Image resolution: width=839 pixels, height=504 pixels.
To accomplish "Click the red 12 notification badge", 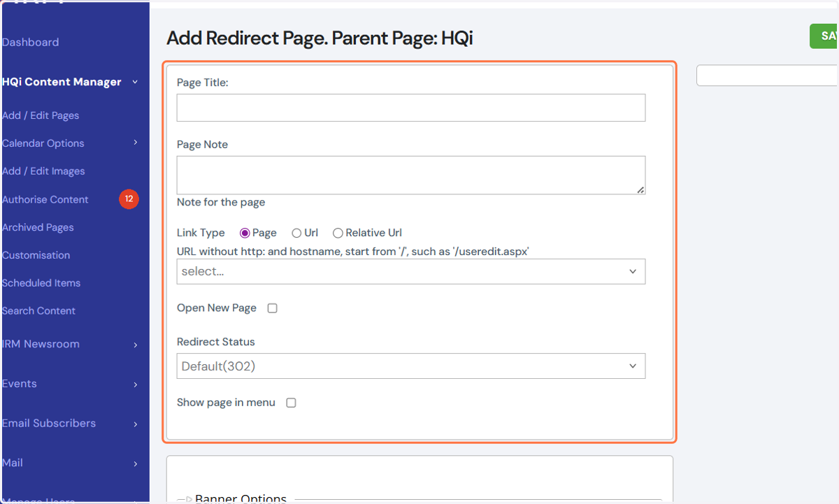I will (129, 199).
